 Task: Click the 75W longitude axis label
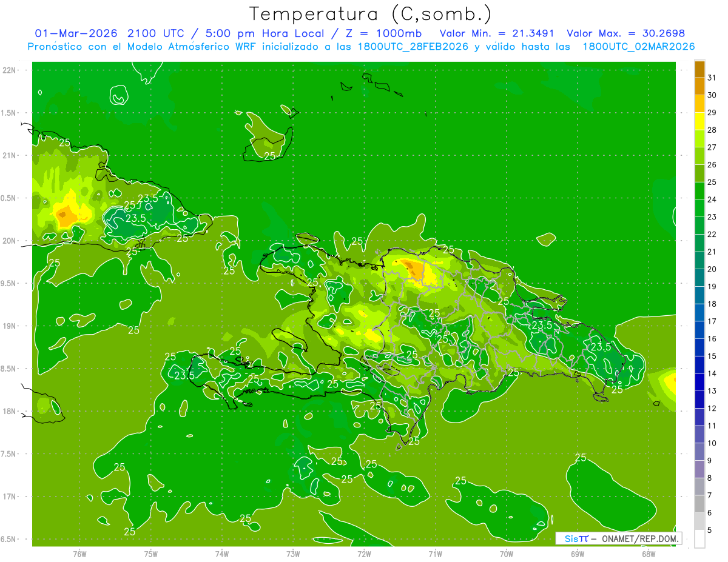point(151,554)
